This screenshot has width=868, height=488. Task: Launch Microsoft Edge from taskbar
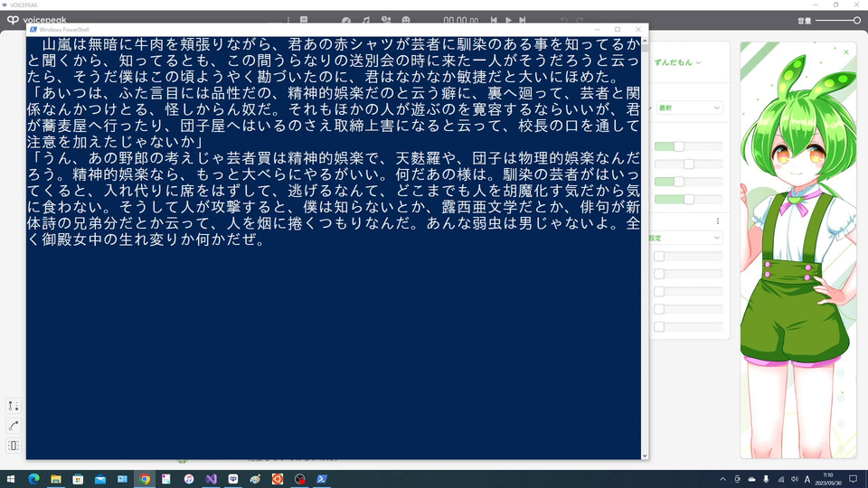coord(33,479)
